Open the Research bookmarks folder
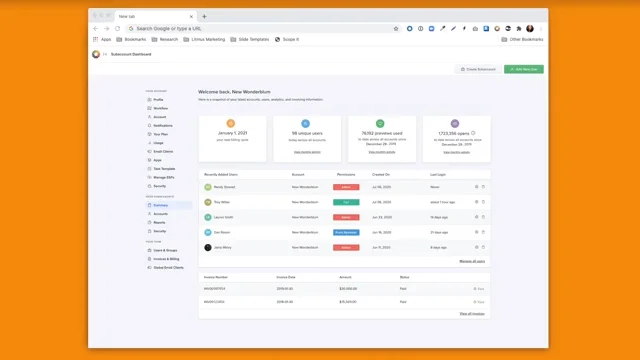This screenshot has width=640, height=360. tap(165, 40)
